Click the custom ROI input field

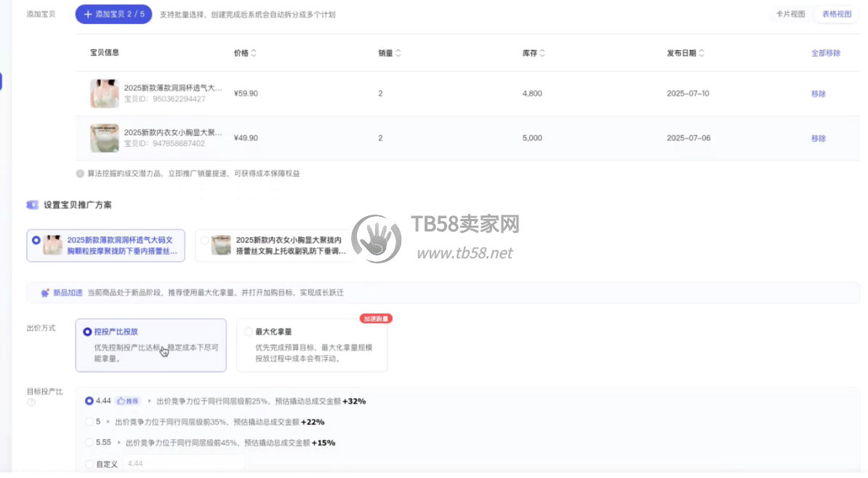[x=182, y=463]
